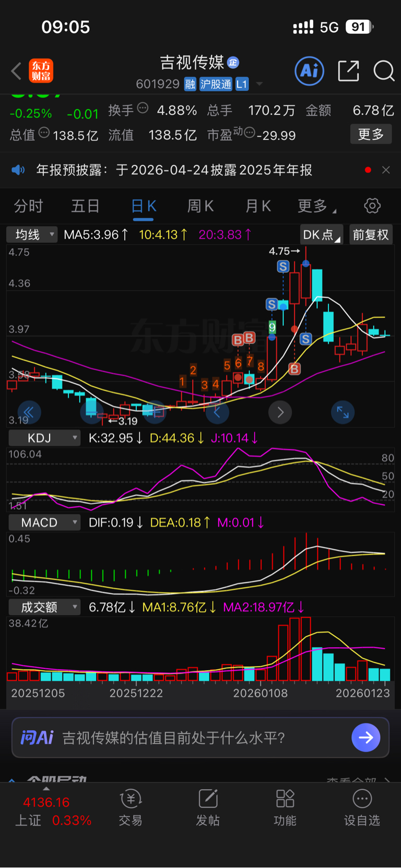
Task: Step chart right with arrow button
Action: click(280, 412)
